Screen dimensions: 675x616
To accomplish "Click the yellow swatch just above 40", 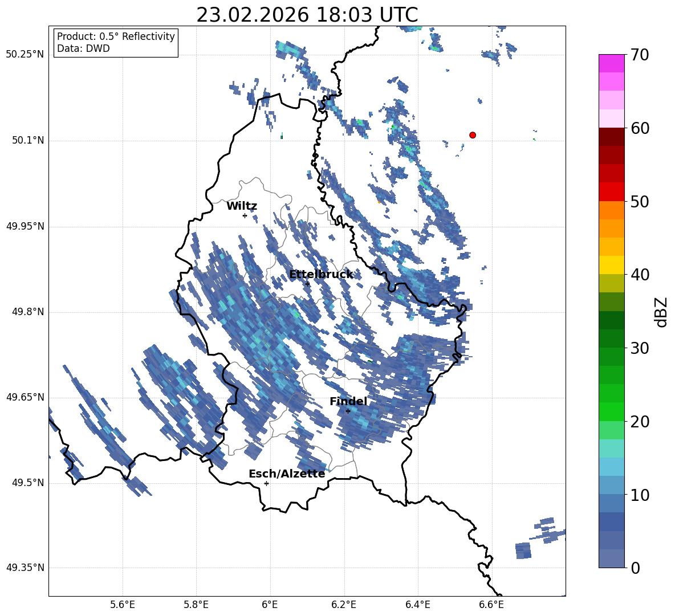I will tap(611, 265).
